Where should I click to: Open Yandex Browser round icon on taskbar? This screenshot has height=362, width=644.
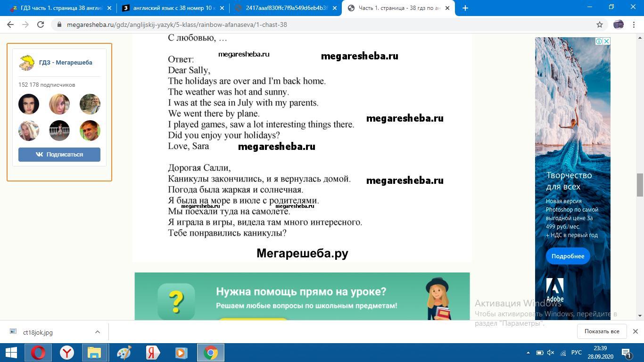pos(67,353)
